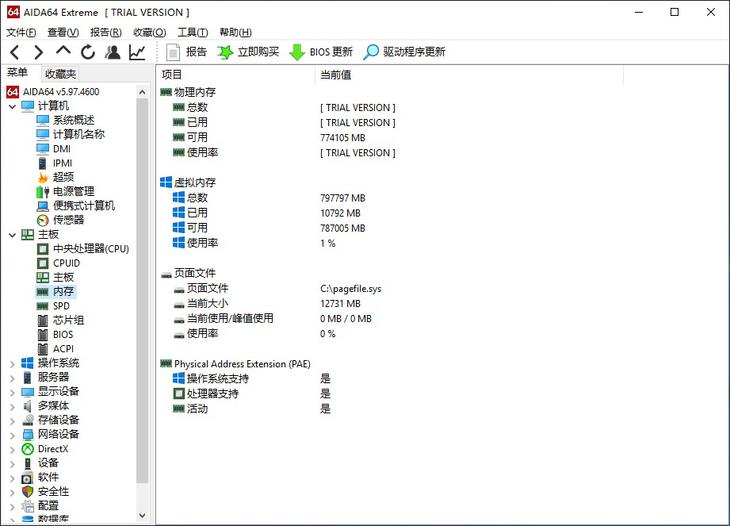Click the 安全性 shield icon
The width and height of the screenshot is (730, 526).
[x=27, y=492]
